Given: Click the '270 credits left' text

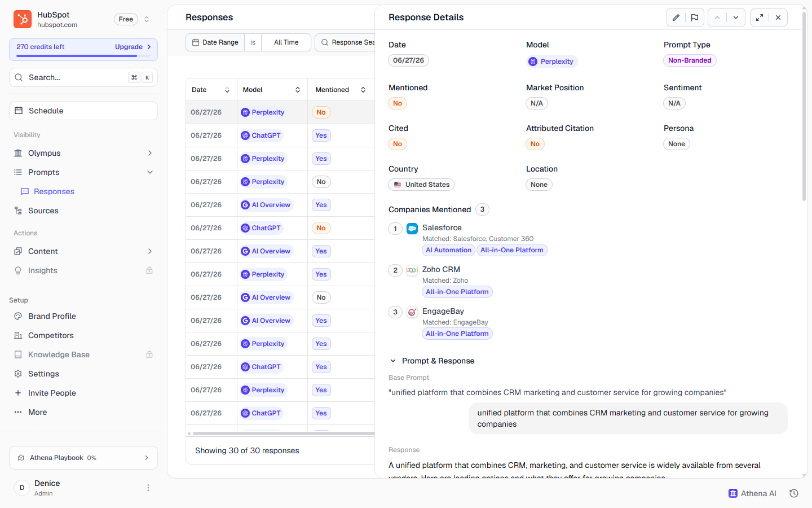Looking at the screenshot, I should [40, 47].
